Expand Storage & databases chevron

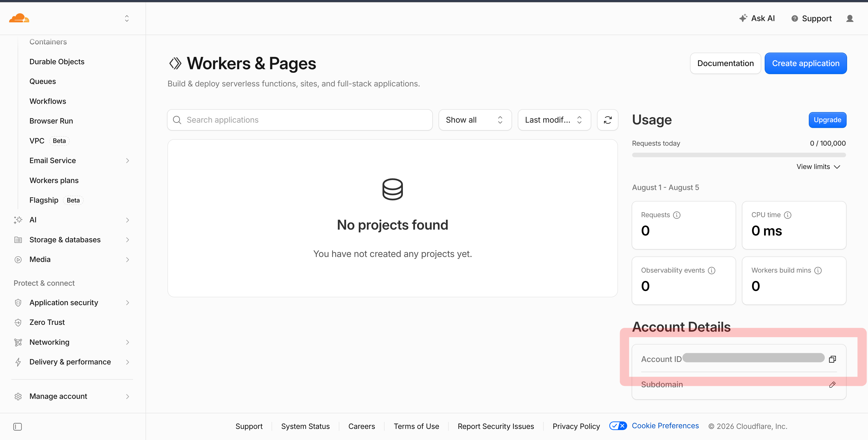coord(127,240)
